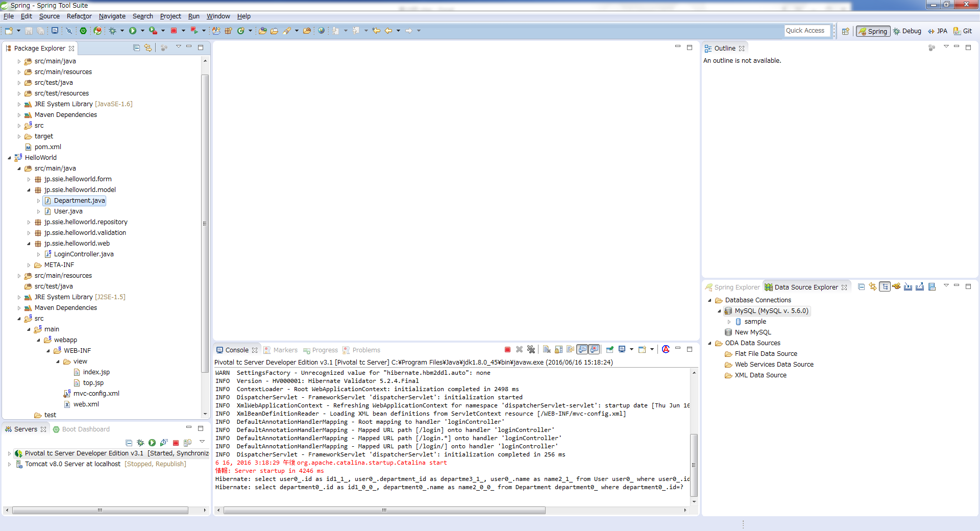Terminate the console process with red stop icon
Image resolution: width=980 pixels, height=531 pixels.
click(x=507, y=350)
